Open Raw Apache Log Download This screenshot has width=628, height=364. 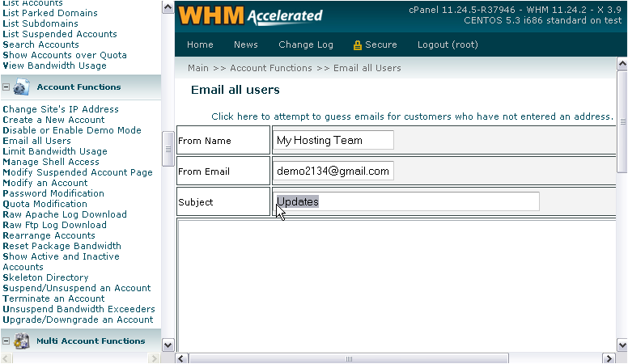[x=65, y=214]
